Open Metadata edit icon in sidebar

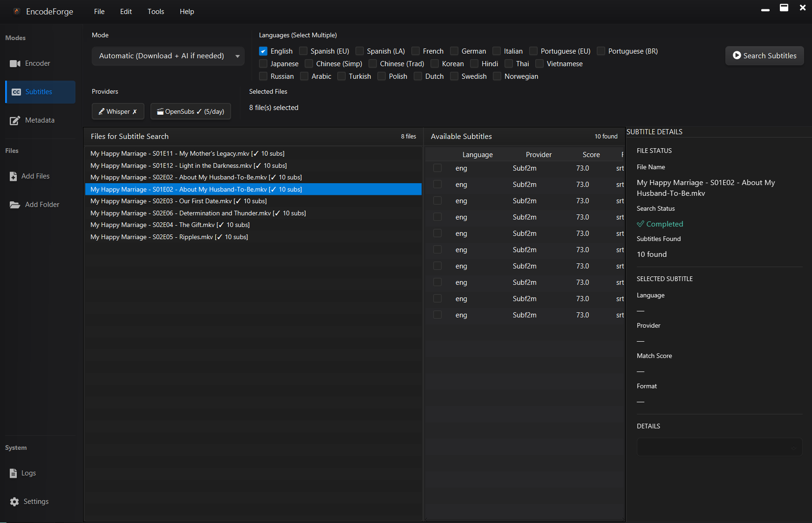pos(15,120)
